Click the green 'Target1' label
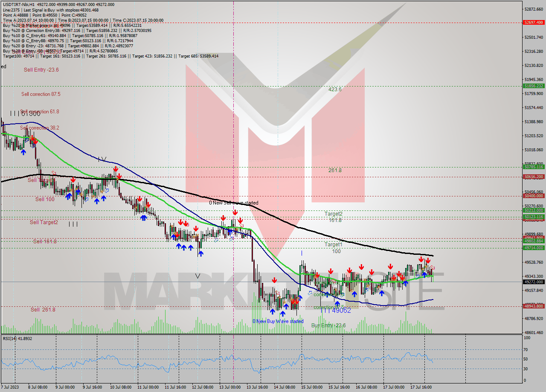Image resolution: width=546 pixels, height=392 pixels. click(333, 245)
